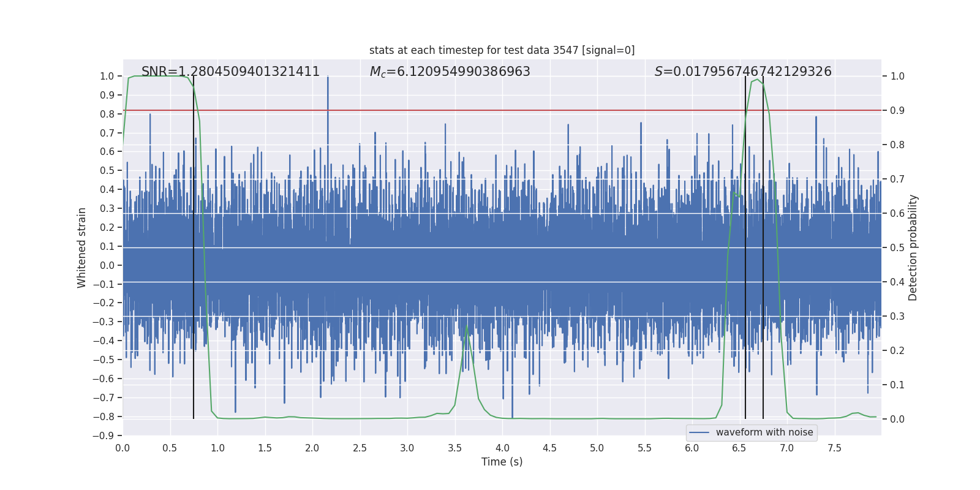This screenshot has width=980, height=490.
Task: Click the 'waveform with noise' legend label
Action: (x=764, y=432)
